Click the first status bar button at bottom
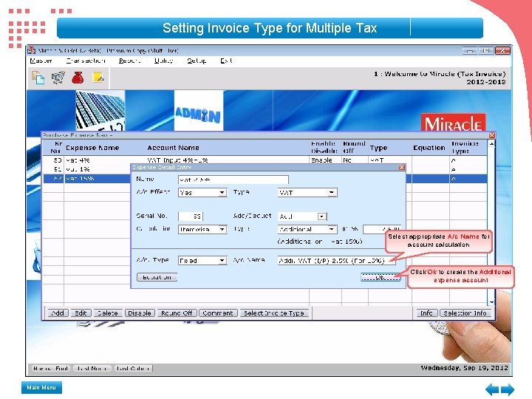 point(51,368)
